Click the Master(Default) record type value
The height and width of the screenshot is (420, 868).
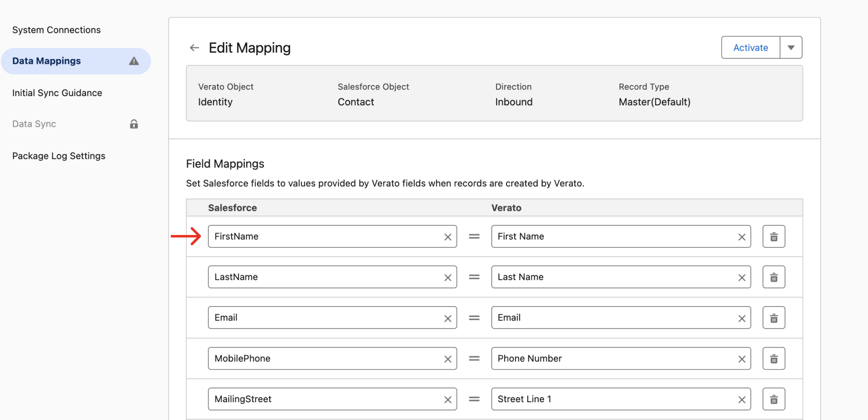tap(655, 102)
